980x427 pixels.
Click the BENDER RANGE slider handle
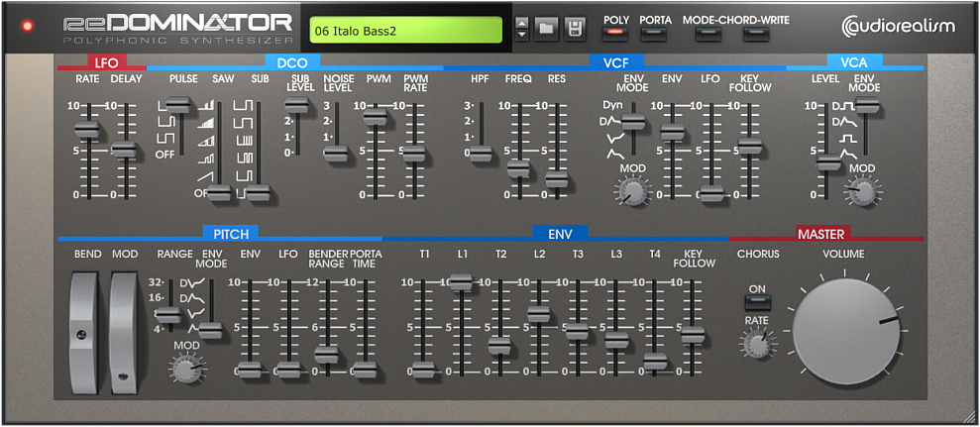[326, 355]
